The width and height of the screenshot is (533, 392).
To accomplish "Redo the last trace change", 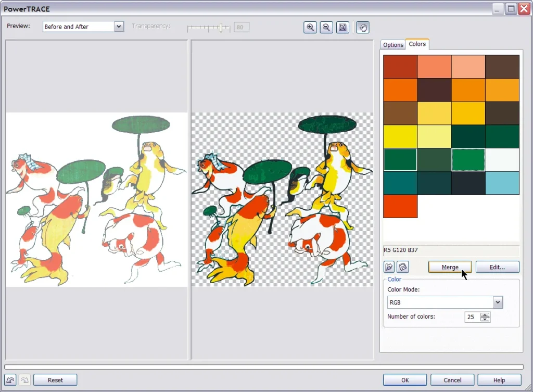I will pos(25,380).
